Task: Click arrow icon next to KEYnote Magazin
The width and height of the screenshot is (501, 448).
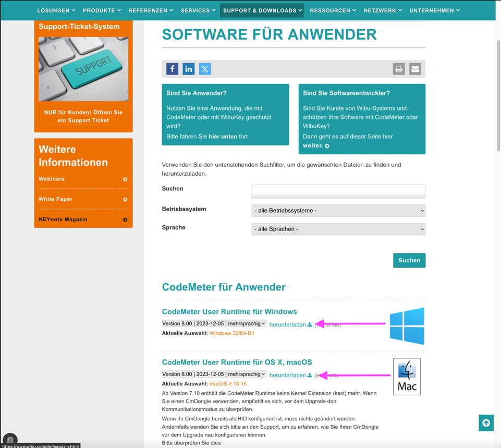Action: 125,220
